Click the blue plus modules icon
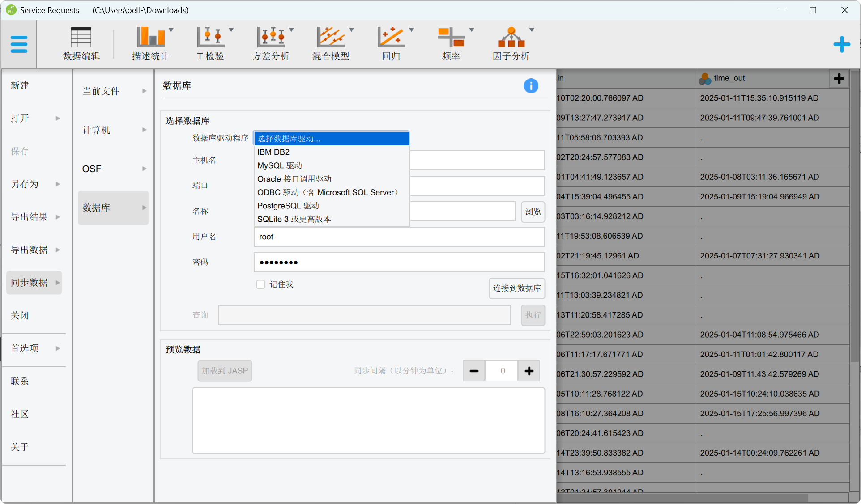This screenshot has width=861, height=504. [x=841, y=44]
